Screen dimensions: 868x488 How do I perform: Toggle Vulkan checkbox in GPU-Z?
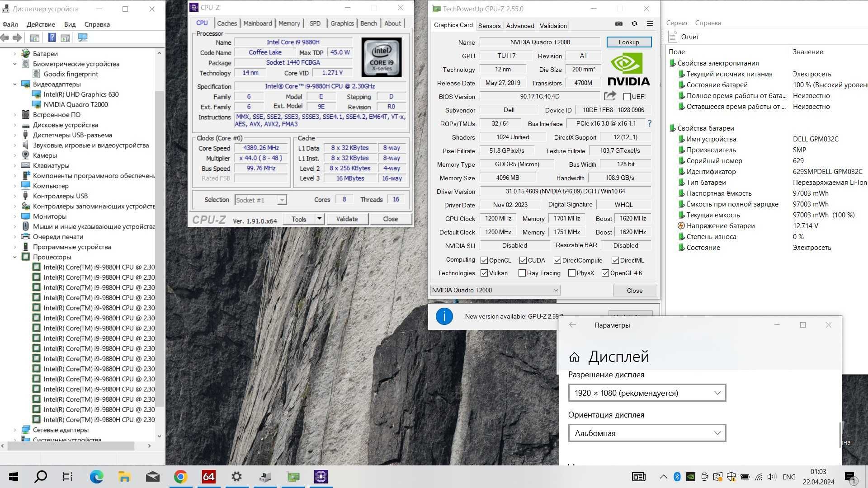pyautogui.click(x=484, y=273)
